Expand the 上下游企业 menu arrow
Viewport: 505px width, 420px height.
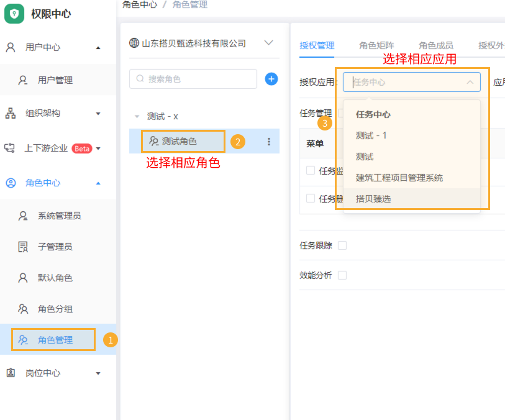98,148
